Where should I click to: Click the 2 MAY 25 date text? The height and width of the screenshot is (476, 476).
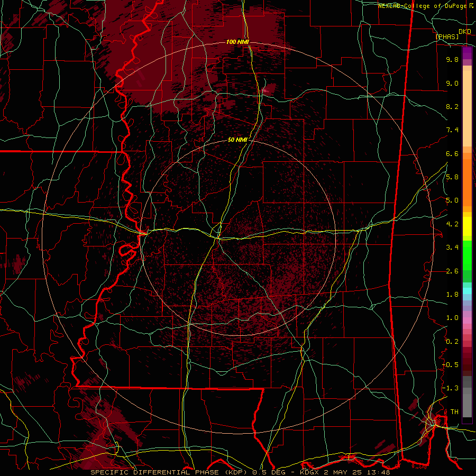click(343, 472)
